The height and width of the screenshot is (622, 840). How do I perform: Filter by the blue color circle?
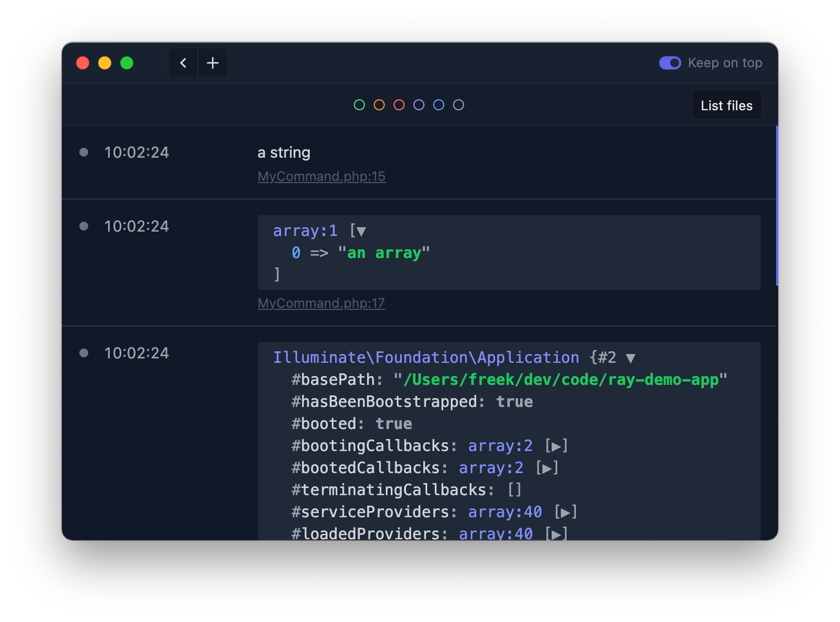439,105
